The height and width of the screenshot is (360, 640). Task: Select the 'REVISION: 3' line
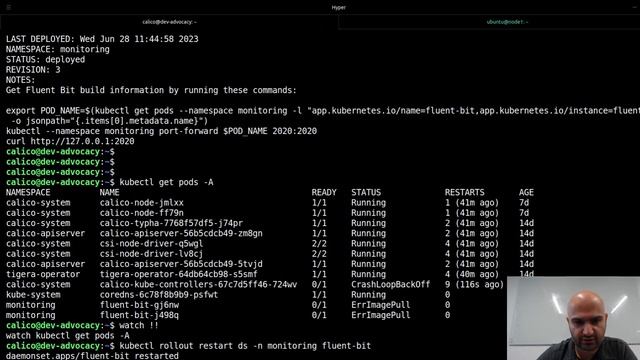[33, 70]
